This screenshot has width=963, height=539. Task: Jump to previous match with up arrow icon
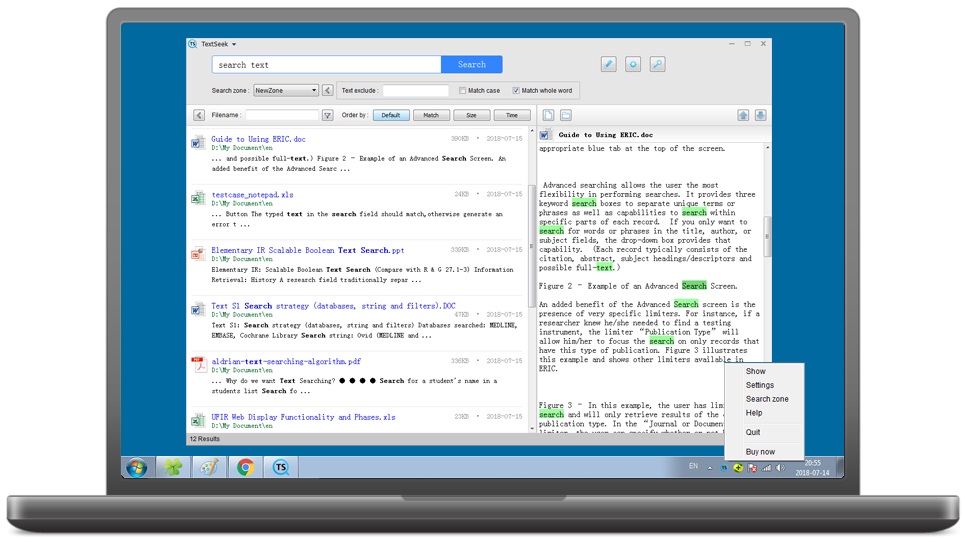click(743, 116)
